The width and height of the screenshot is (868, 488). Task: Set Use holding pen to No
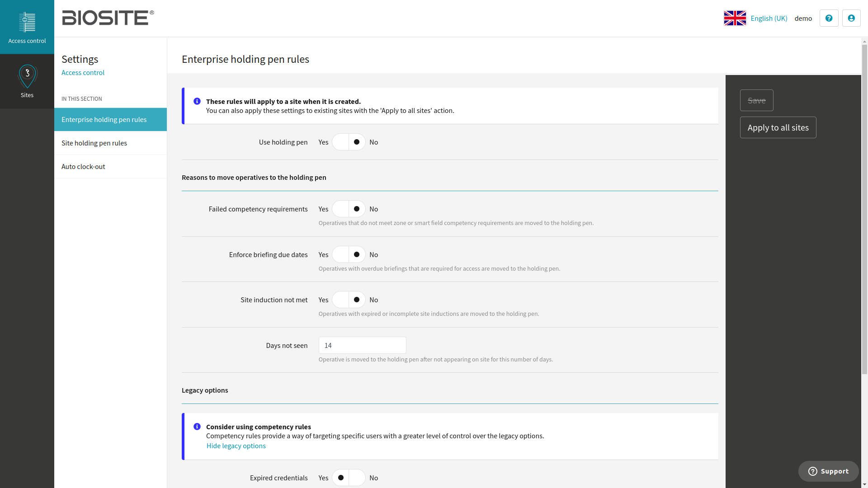coord(357,142)
